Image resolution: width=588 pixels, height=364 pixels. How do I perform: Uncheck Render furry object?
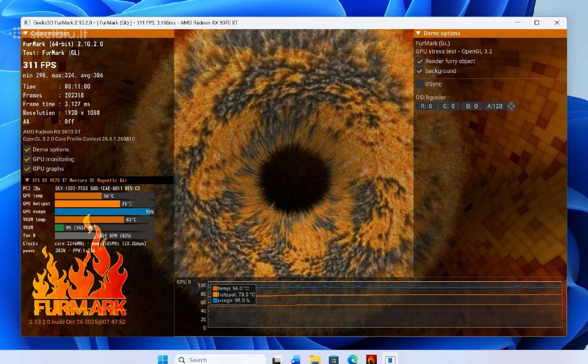(420, 61)
